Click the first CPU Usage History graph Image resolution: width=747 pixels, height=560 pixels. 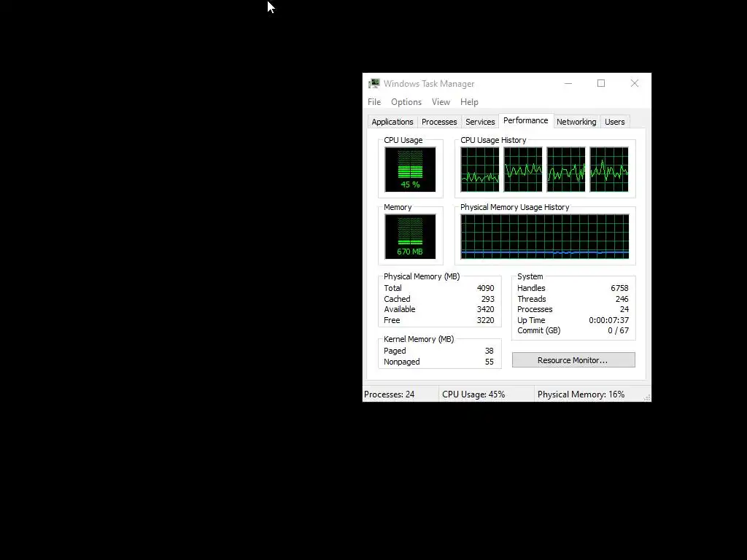480,169
